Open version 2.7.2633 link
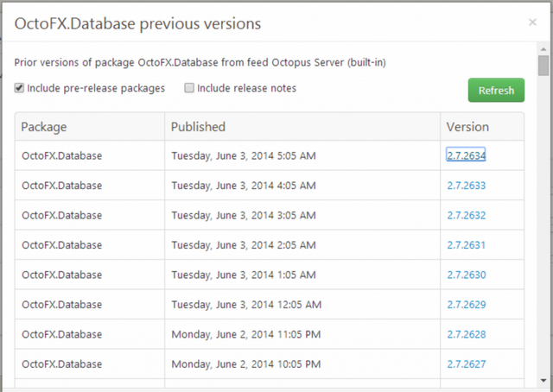Viewport: 553px width, 392px height. pyautogui.click(x=467, y=185)
